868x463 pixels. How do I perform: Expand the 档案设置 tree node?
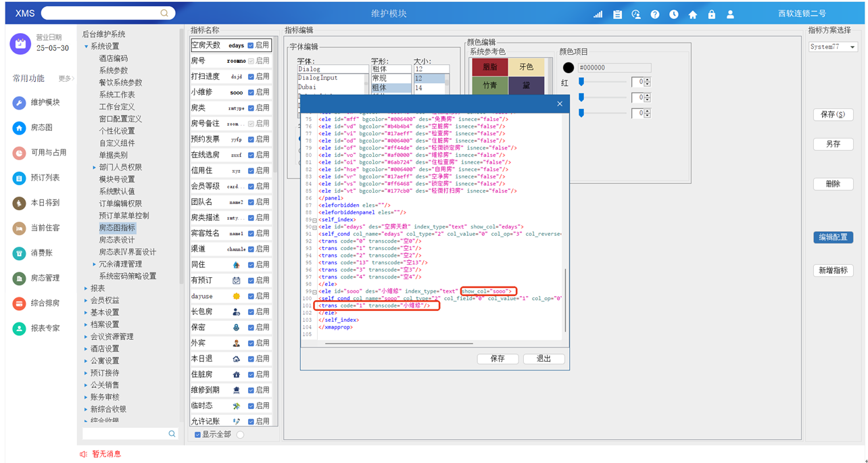86,325
